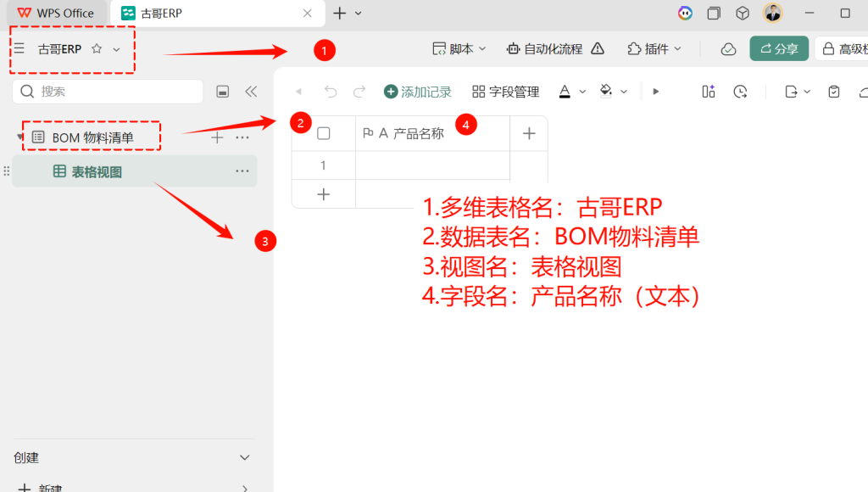This screenshot has width=868, height=492.
Task: Open export dropdown arrow
Action: 807,92
